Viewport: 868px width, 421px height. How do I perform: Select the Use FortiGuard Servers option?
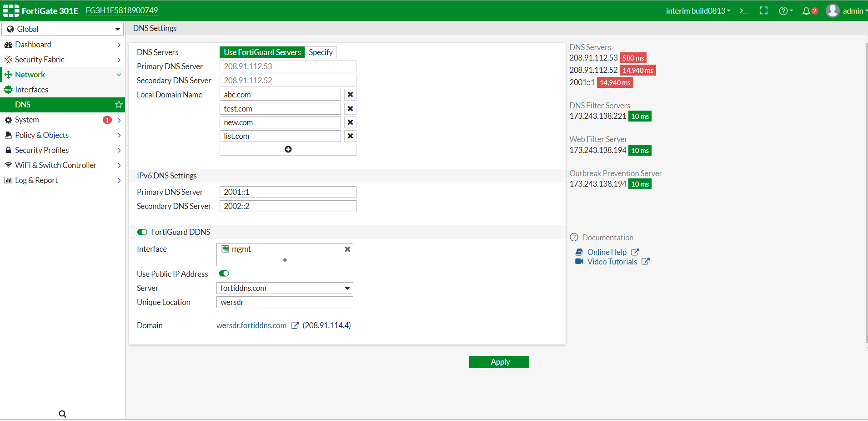pos(262,52)
